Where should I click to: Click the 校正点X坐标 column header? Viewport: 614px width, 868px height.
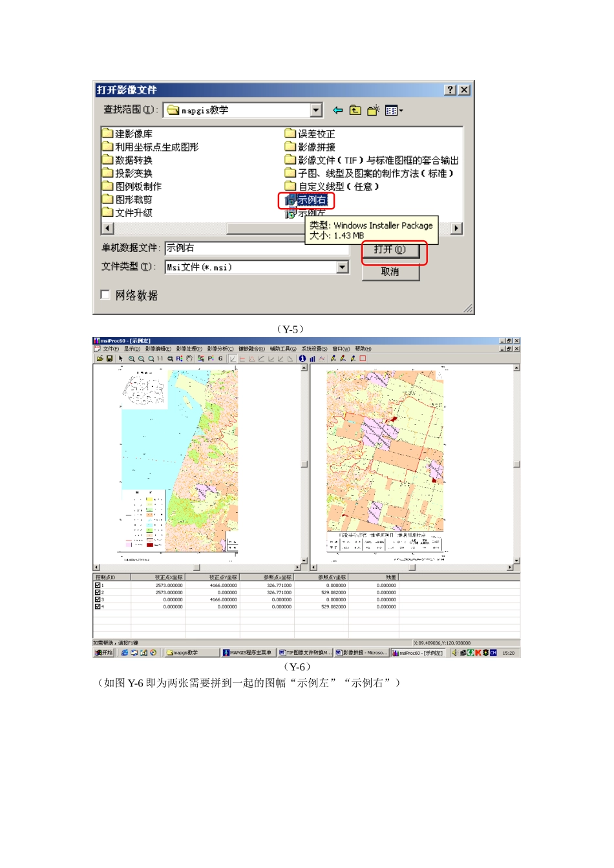tap(158, 577)
